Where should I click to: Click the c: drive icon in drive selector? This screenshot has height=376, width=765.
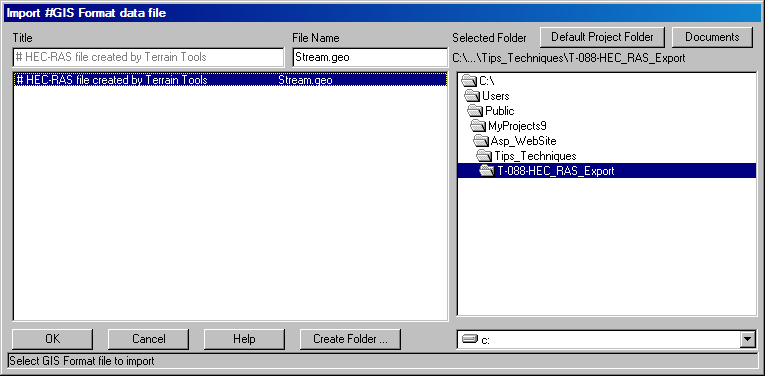470,340
